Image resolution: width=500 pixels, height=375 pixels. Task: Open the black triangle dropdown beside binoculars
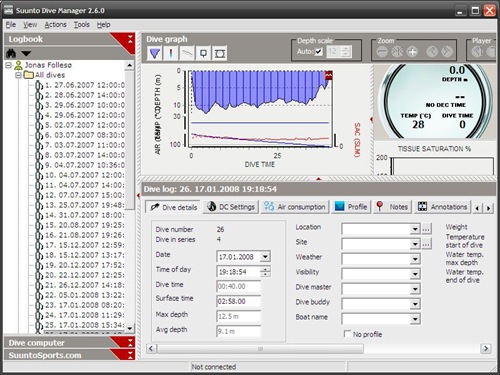coord(26,53)
